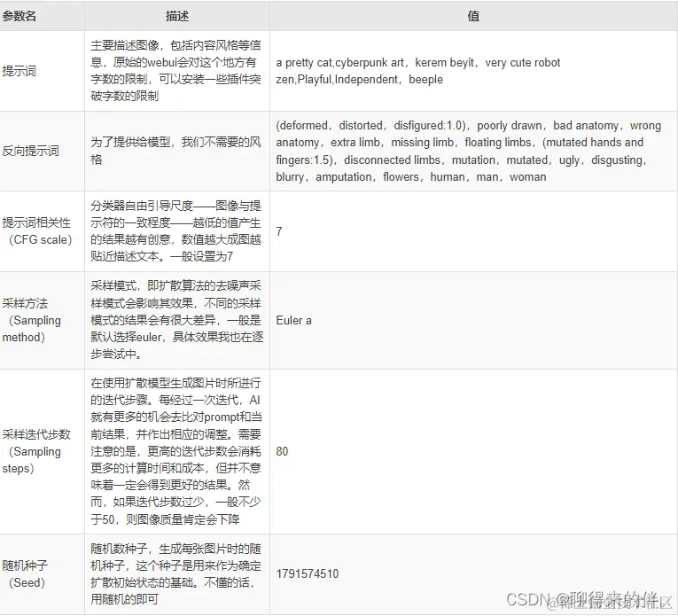Select the 随机种子 (Seed) cell

click(x=42, y=574)
